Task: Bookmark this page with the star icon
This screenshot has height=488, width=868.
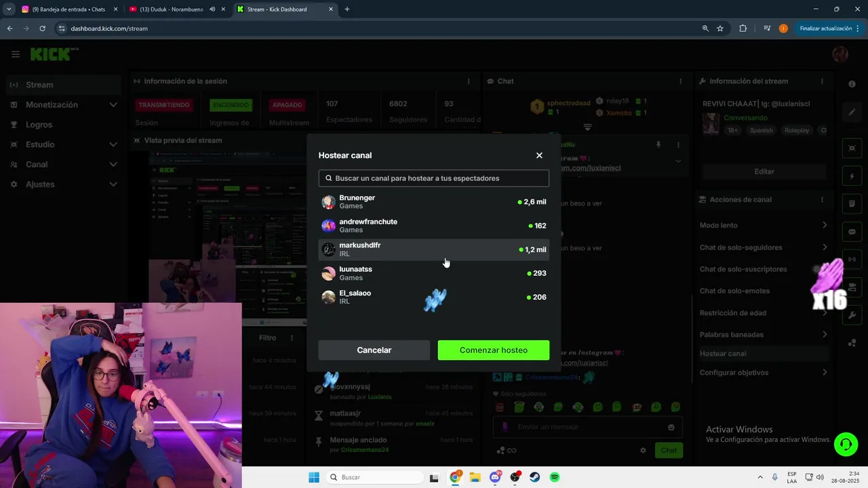Action: [720, 28]
